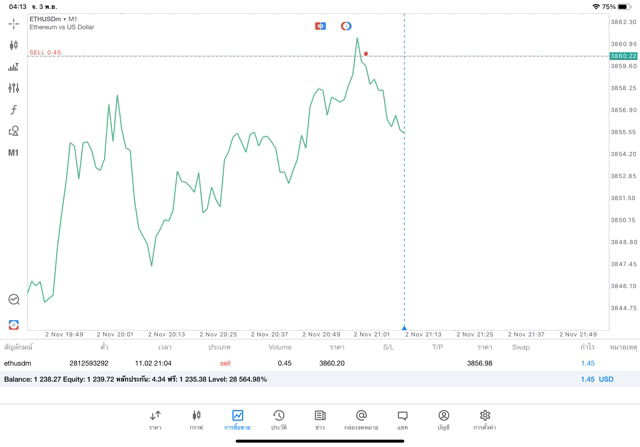Image resolution: width=640 pixels, height=447 pixels.
Task: Switch to the Quotes tab
Action: tap(155, 418)
